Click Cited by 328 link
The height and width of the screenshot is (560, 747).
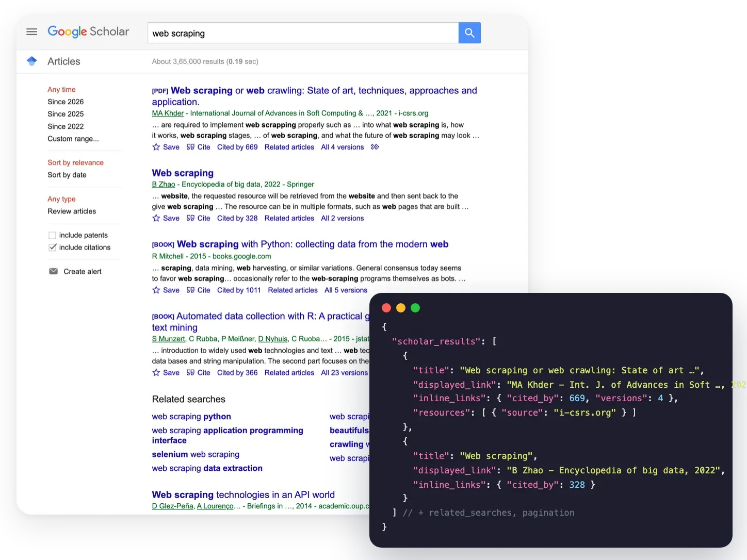237,218
